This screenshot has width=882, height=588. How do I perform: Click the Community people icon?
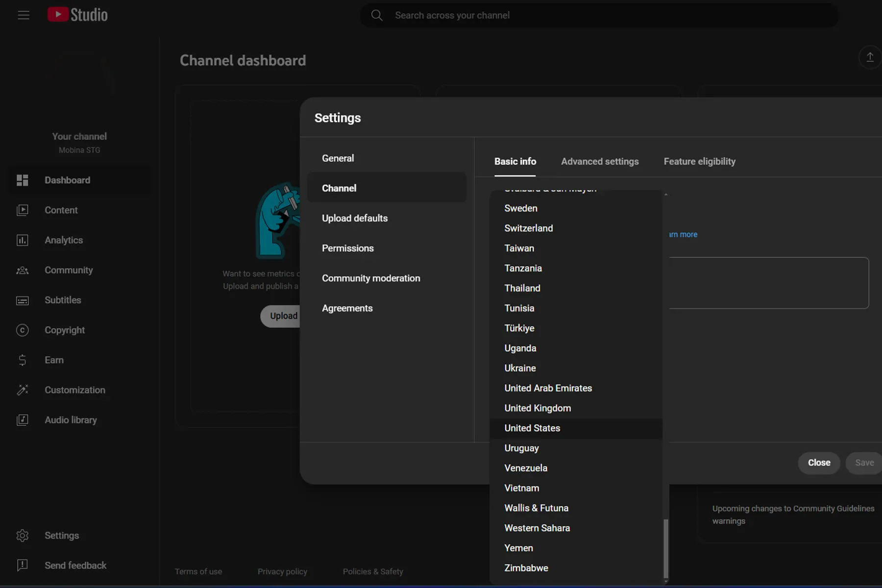click(23, 270)
